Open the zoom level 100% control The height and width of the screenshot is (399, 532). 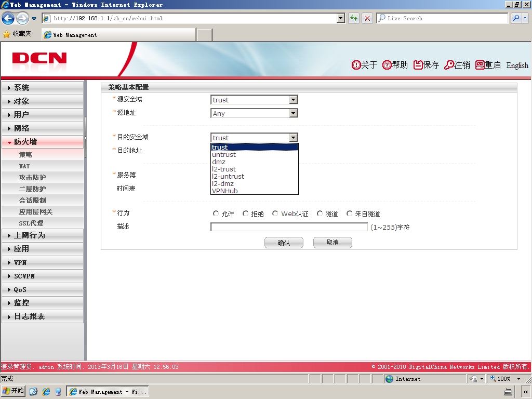(x=505, y=379)
